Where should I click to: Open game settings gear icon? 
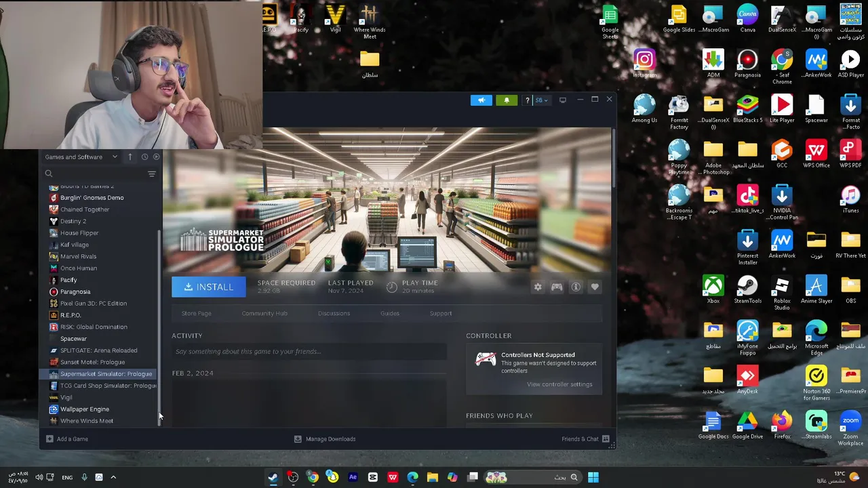coord(538,287)
